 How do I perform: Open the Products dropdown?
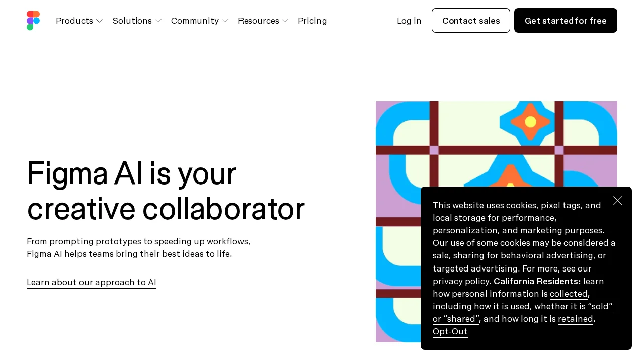coord(74,21)
